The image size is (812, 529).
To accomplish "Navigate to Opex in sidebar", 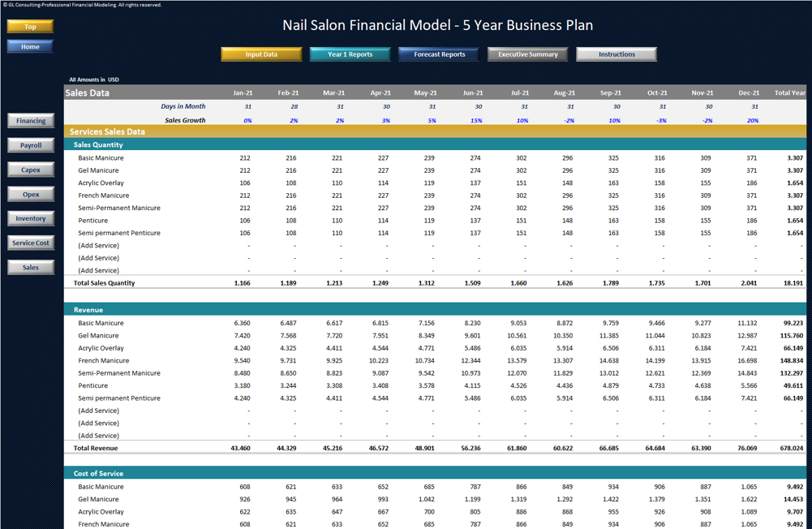I will point(31,194).
